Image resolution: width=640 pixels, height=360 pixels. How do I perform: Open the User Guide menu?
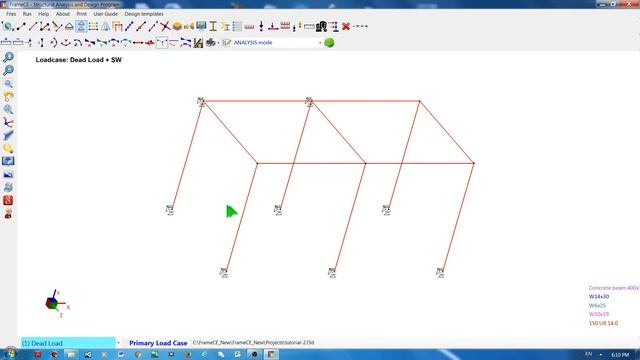click(105, 14)
